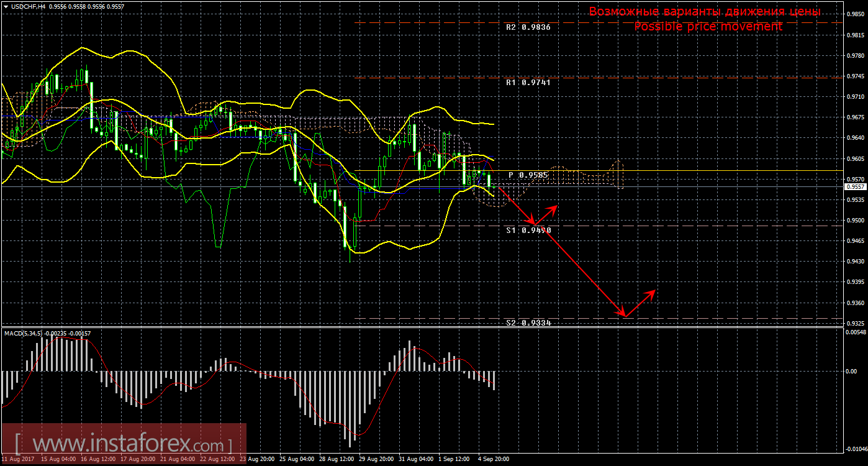Click the -0.01046 MACD scale label
868x466 pixels.
pyautogui.click(x=856, y=449)
